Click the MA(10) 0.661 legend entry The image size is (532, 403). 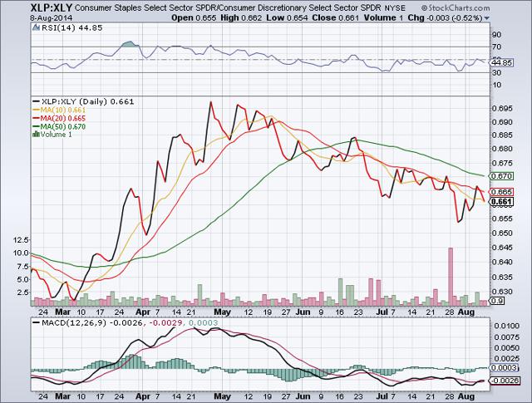tap(63, 110)
